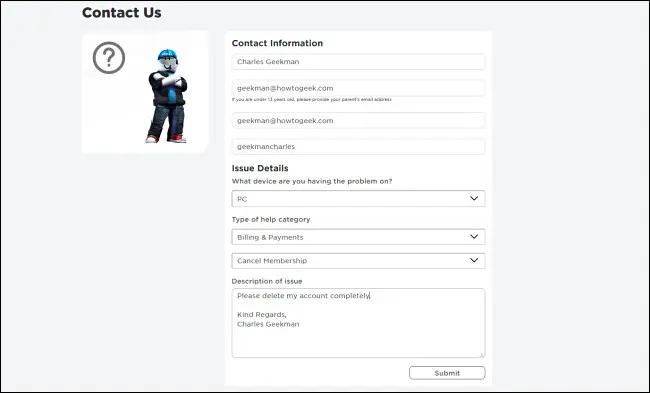
Task: Click the Contact Us page heading
Action: tap(122, 12)
